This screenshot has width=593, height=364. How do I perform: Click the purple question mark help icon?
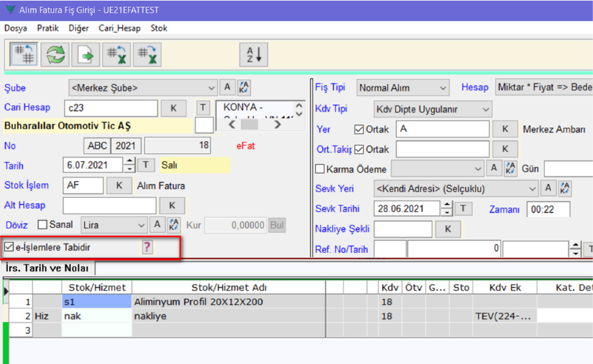[x=147, y=247]
